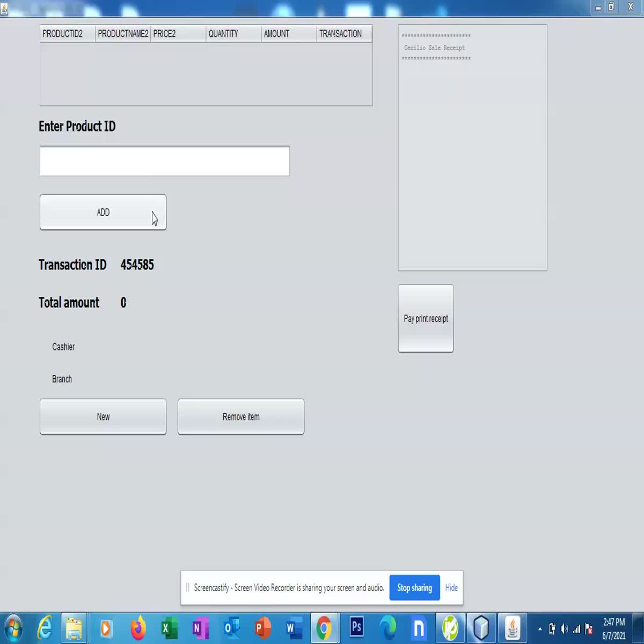Show hidden system tray icons
The width and height of the screenshot is (644, 644).
tap(540, 629)
